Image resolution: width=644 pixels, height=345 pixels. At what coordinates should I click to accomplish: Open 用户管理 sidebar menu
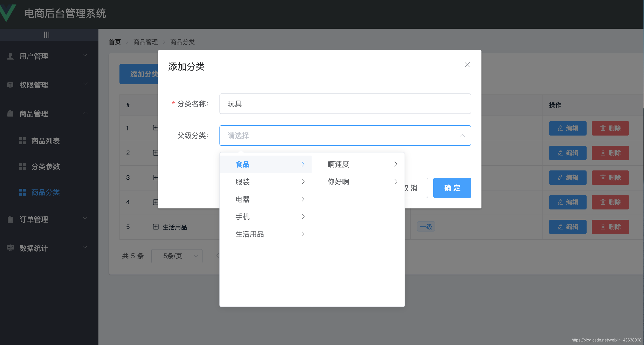pyautogui.click(x=49, y=56)
